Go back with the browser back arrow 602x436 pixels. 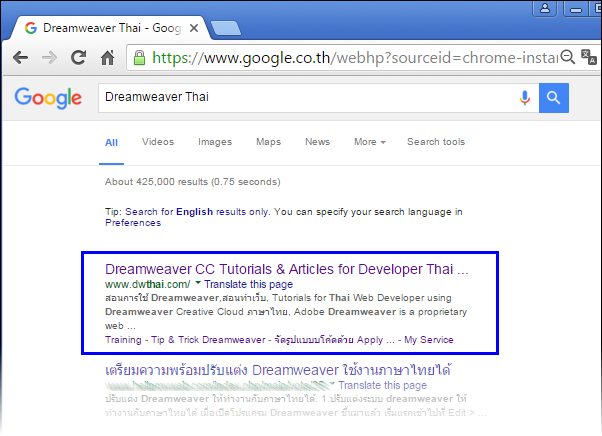[x=20, y=58]
